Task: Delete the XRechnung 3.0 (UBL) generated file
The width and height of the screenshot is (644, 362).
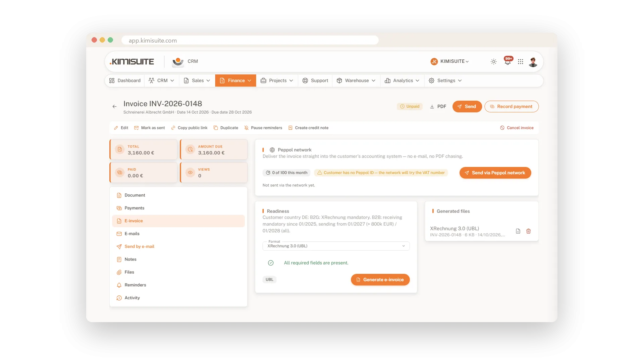Action: [528, 231]
